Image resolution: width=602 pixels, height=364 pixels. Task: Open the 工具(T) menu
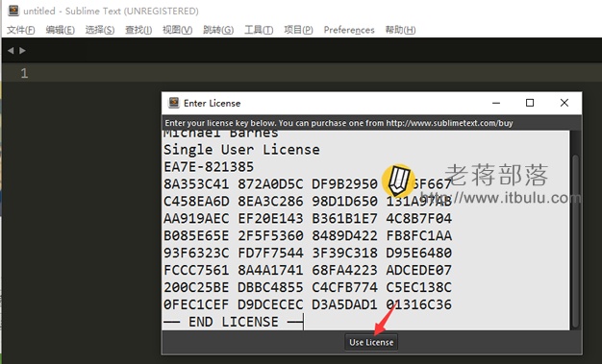pos(259,30)
